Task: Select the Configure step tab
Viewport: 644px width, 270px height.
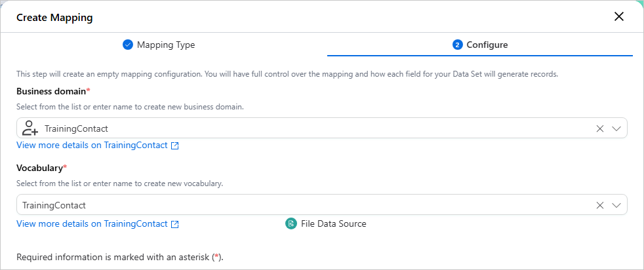Action: click(x=479, y=45)
